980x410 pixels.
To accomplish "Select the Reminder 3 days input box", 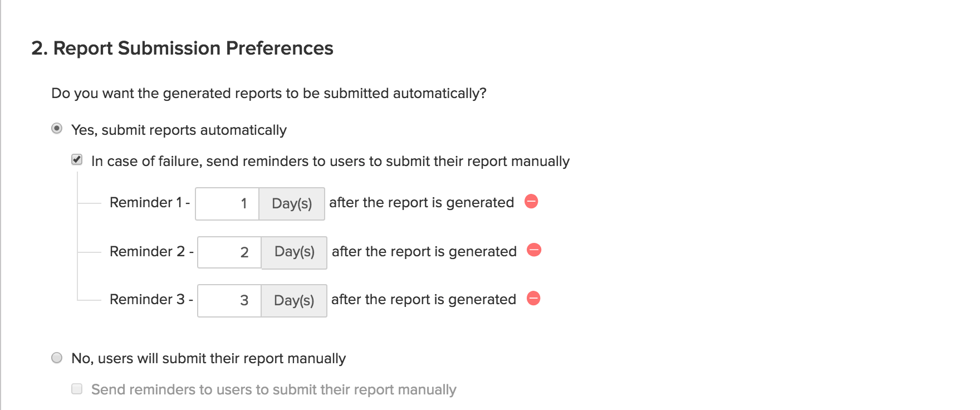I will (229, 301).
